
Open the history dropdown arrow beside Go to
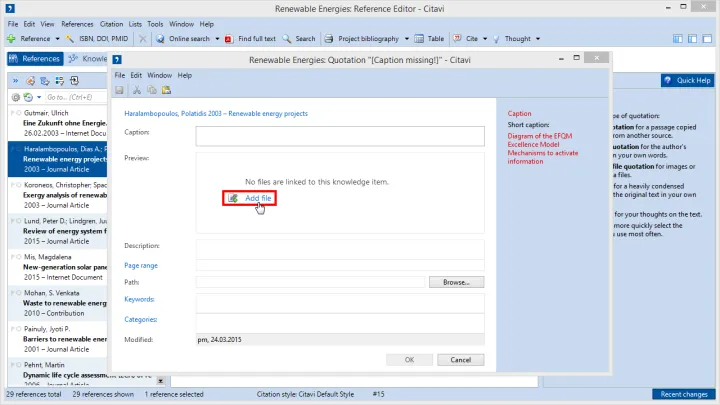point(39,97)
